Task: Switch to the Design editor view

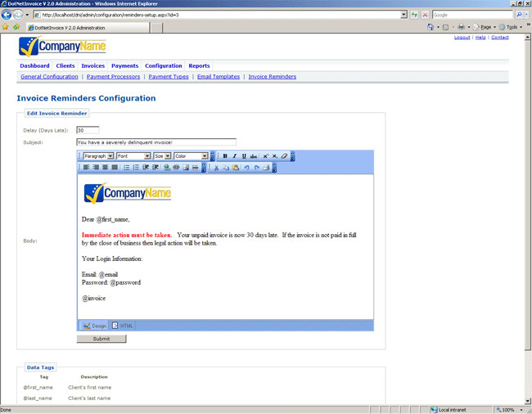Action: click(94, 326)
